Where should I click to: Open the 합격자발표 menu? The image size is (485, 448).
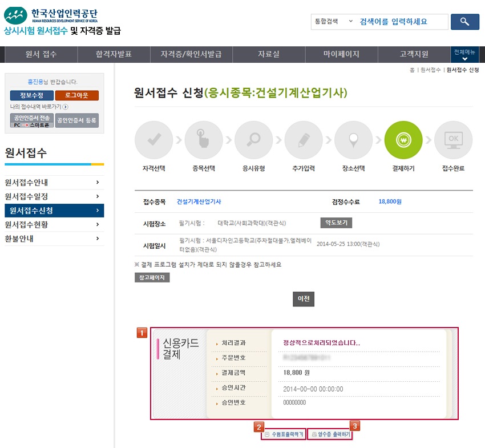coord(113,55)
